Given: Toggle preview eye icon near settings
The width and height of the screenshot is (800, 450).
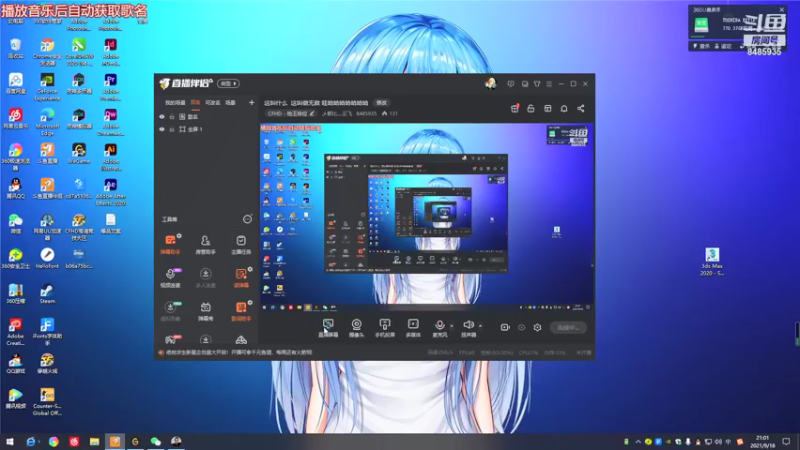Looking at the screenshot, I should pos(521,328).
